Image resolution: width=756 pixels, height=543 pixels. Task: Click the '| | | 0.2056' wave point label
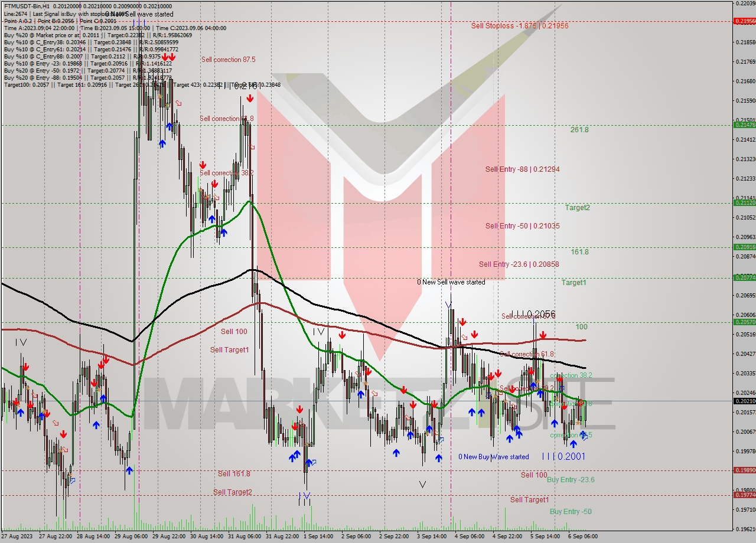[x=533, y=313]
